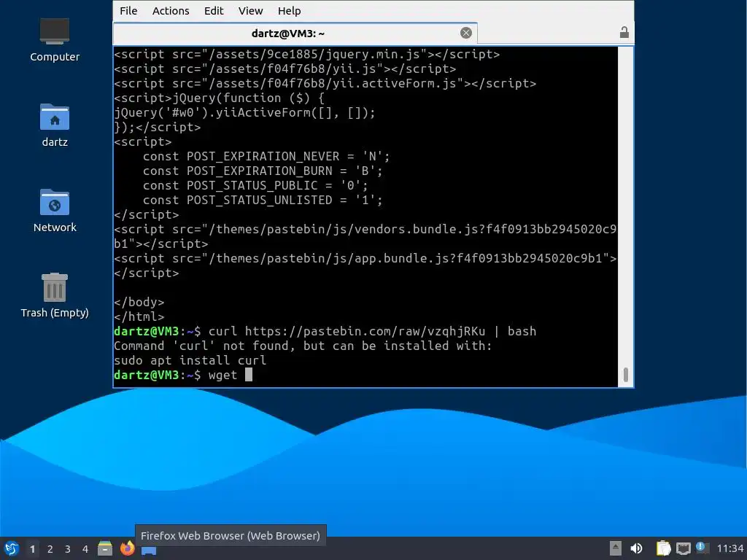The image size is (747, 560).
Task: Open the LXQt start menu bird icon
Action: click(x=12, y=548)
